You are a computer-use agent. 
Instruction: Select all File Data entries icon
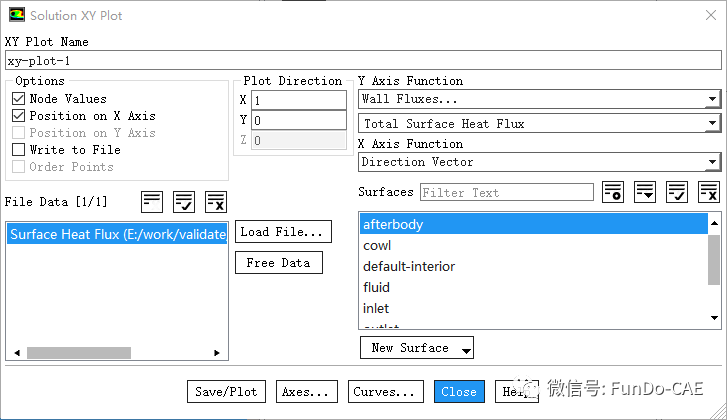pos(183,201)
